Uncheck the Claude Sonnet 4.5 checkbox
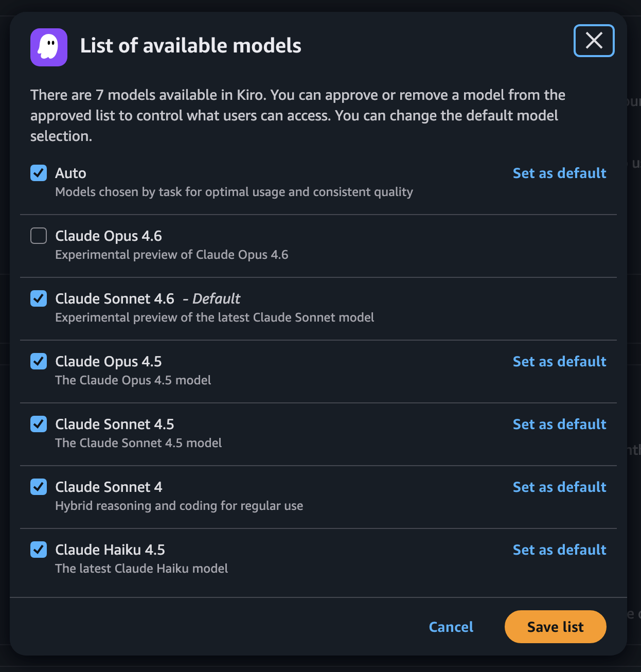Viewport: 641px width, 672px height. point(38,424)
